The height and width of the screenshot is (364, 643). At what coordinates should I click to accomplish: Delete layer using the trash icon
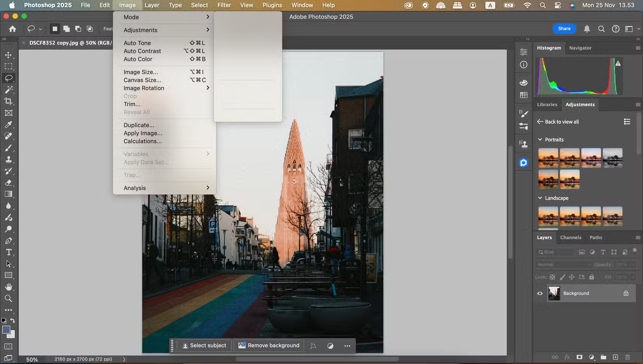(x=627, y=357)
